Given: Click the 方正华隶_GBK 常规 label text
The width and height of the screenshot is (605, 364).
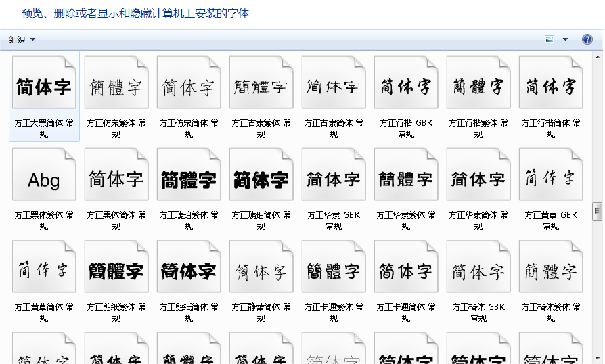Looking at the screenshot, I should [x=334, y=221].
